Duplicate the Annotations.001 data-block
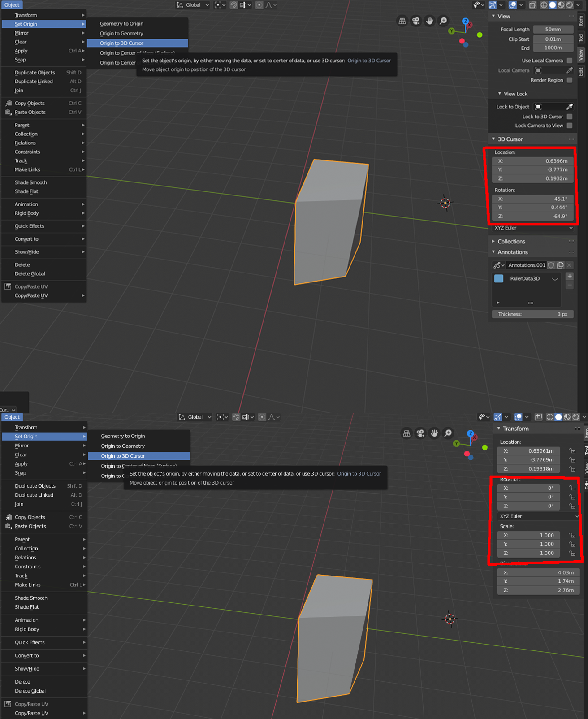588x719 pixels. click(x=560, y=265)
